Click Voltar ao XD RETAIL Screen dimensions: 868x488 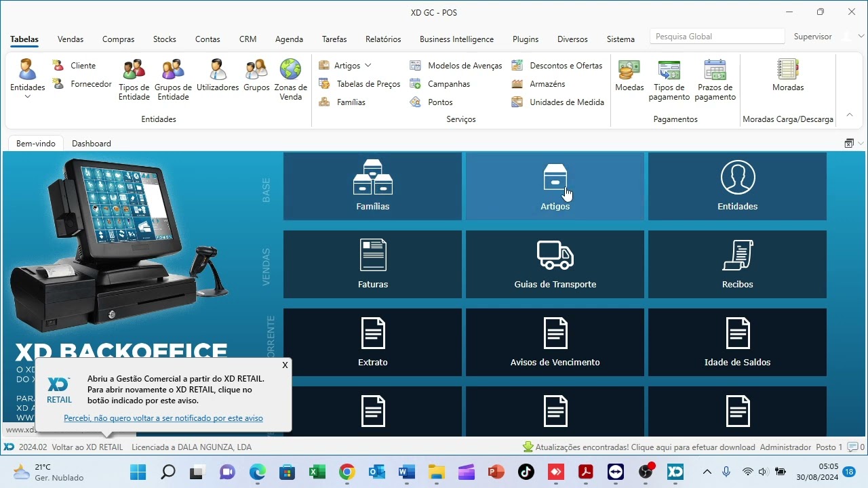87,447
